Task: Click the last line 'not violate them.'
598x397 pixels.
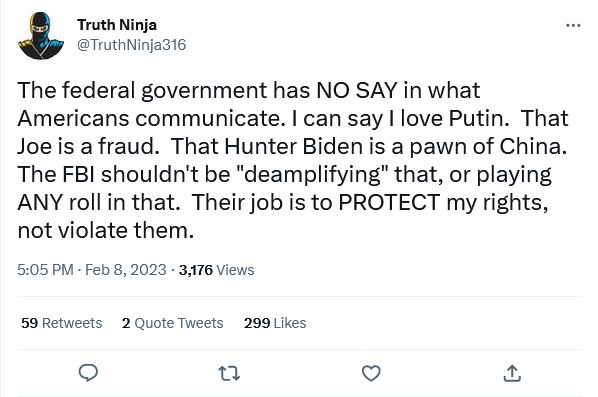Action: 106,230
